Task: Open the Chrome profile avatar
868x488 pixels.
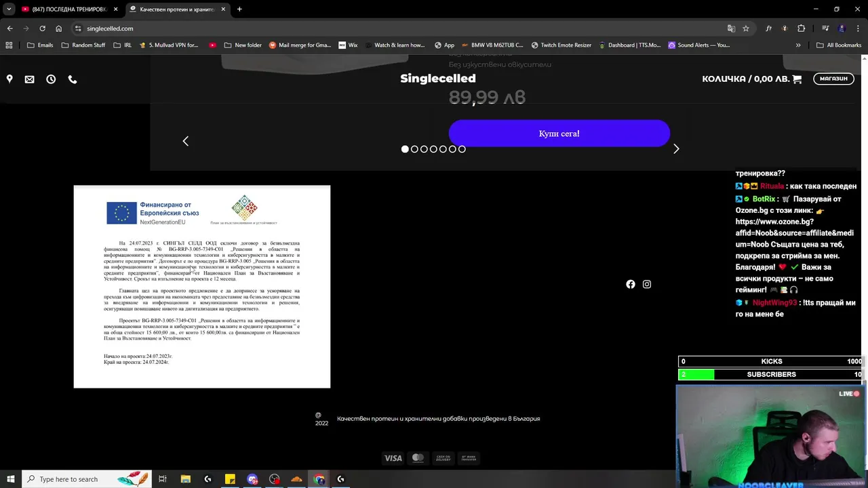Action: pos(842,28)
